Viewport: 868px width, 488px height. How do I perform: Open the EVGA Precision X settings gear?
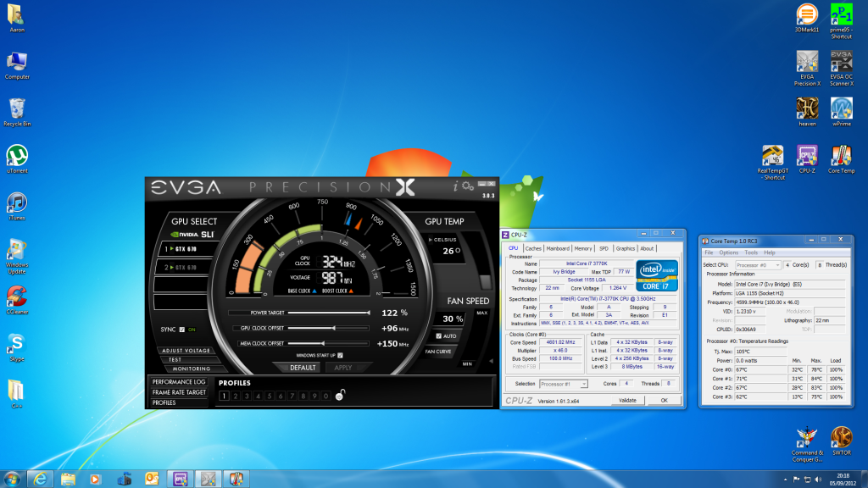point(468,185)
